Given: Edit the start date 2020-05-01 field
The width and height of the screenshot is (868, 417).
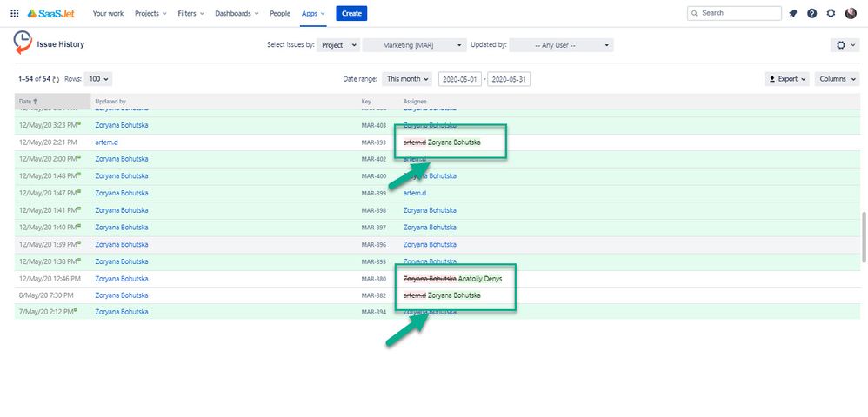Looking at the screenshot, I should pyautogui.click(x=460, y=79).
